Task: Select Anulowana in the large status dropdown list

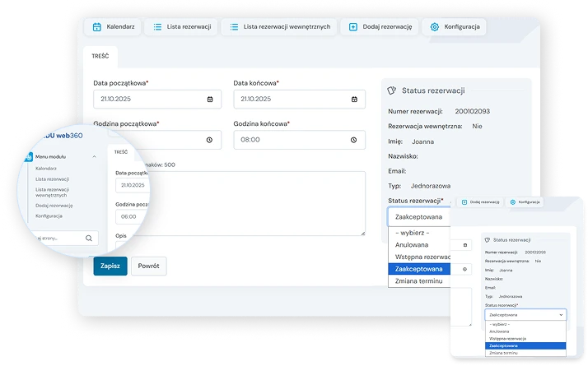Action: [413, 244]
